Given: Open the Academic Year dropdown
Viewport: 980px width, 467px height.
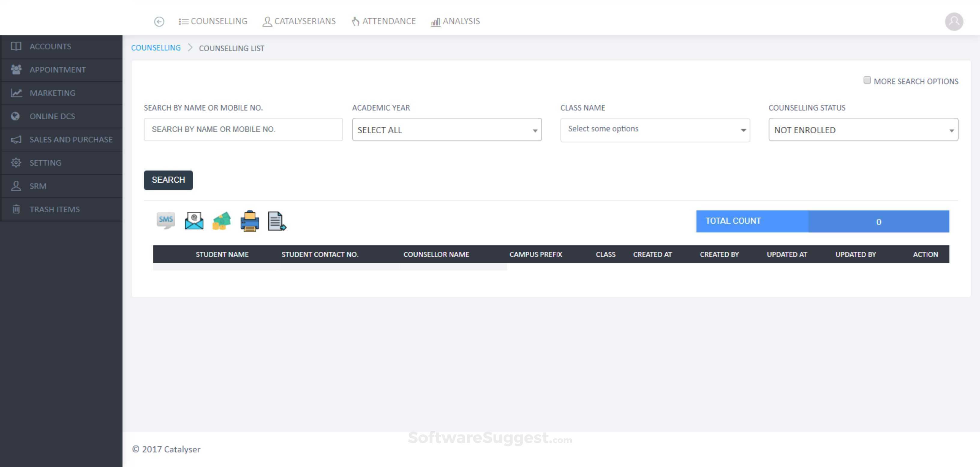Looking at the screenshot, I should [447, 130].
